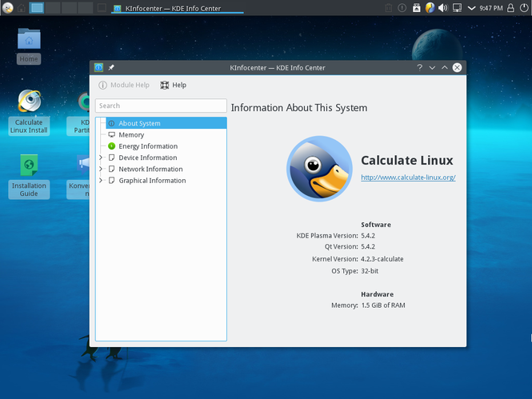Switch to the second virtual desktop
Viewport: 532px width, 399px height.
pyautogui.click(x=53, y=7)
